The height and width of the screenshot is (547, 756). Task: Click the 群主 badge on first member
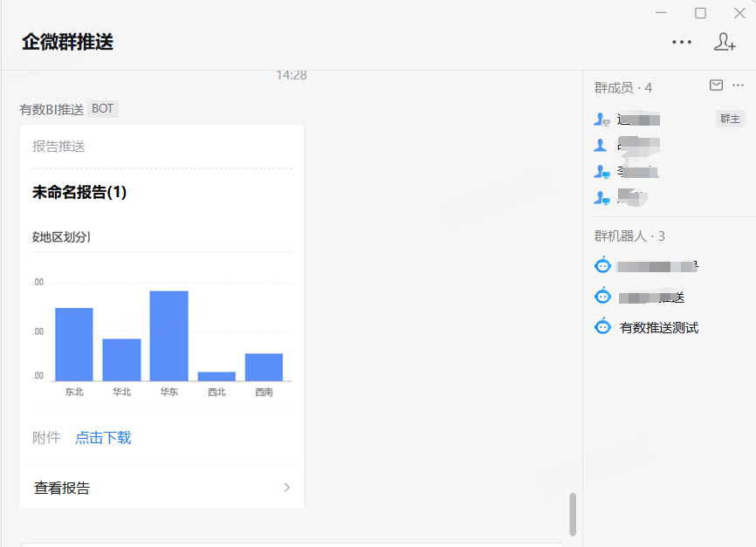pos(729,120)
